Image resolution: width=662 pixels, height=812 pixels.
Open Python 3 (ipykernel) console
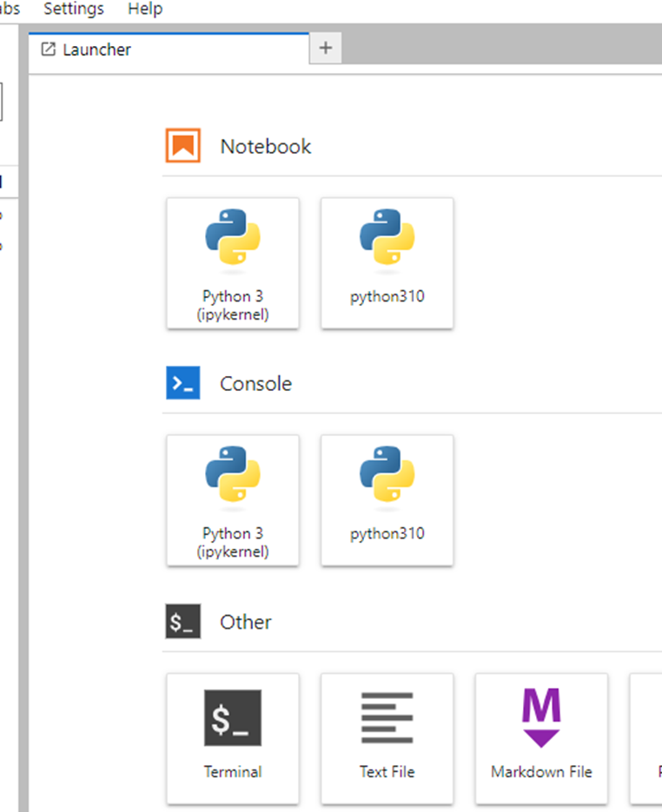tap(233, 500)
